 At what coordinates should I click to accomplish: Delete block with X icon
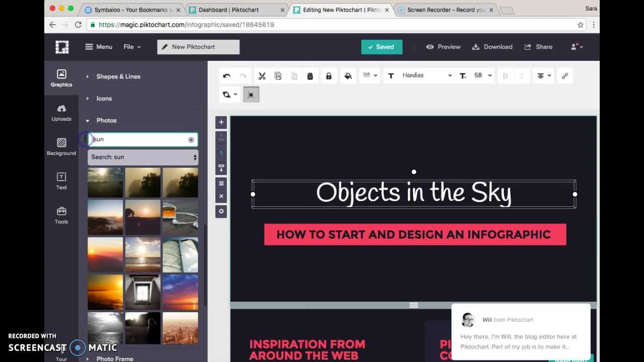(x=221, y=197)
